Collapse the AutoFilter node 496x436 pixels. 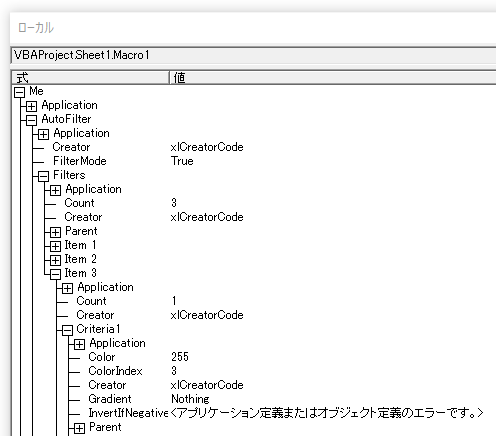click(32, 120)
